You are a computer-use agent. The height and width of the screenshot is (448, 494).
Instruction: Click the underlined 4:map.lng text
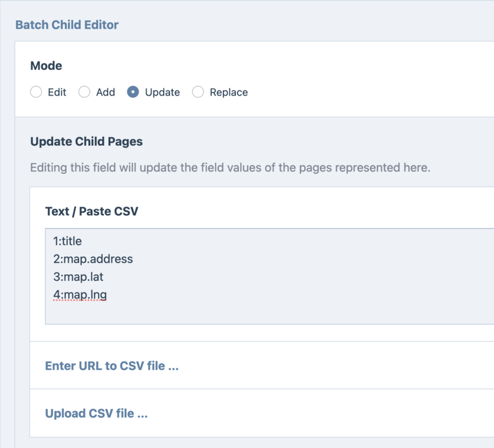coord(80,294)
